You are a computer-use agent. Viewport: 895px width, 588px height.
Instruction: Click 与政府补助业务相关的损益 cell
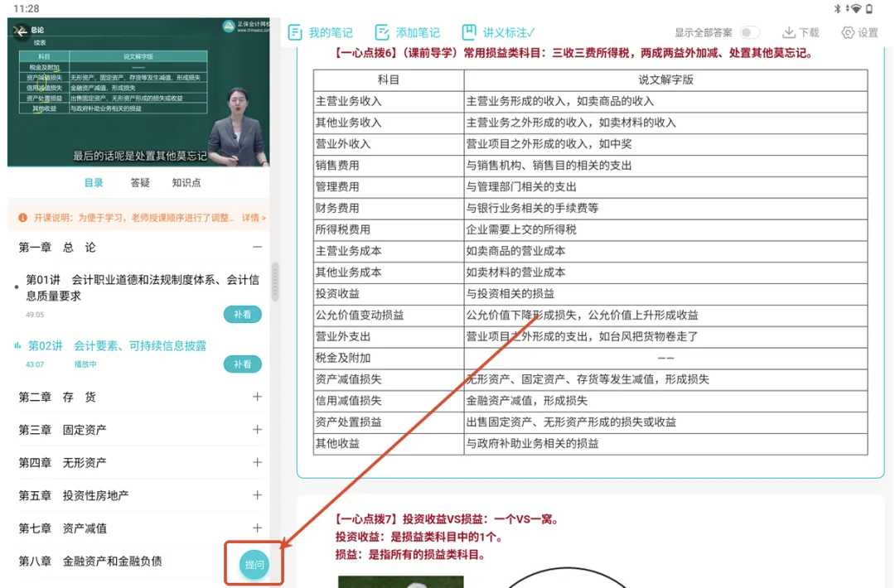pyautogui.click(x=665, y=444)
